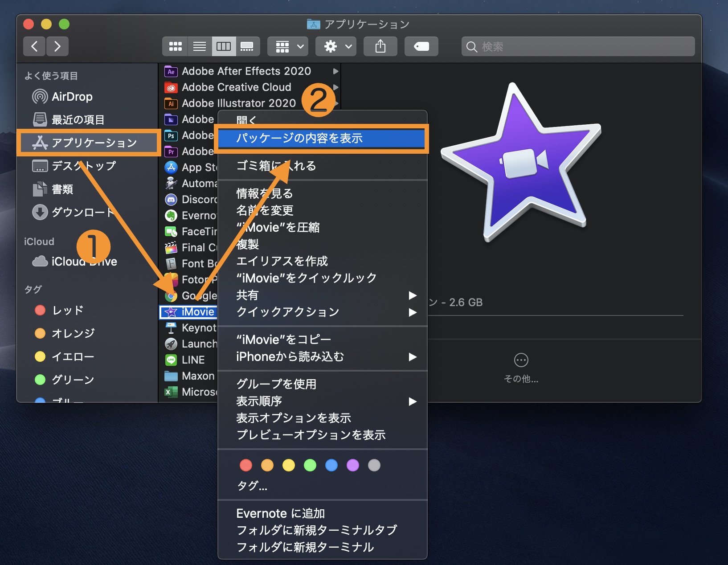Click the Share toolbar button
Screen dimensions: 728x565
coord(380,46)
